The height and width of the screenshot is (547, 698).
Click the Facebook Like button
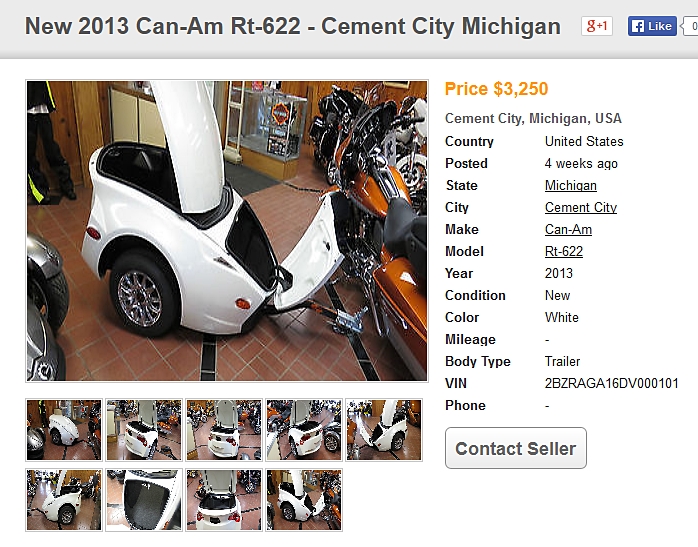tap(652, 26)
